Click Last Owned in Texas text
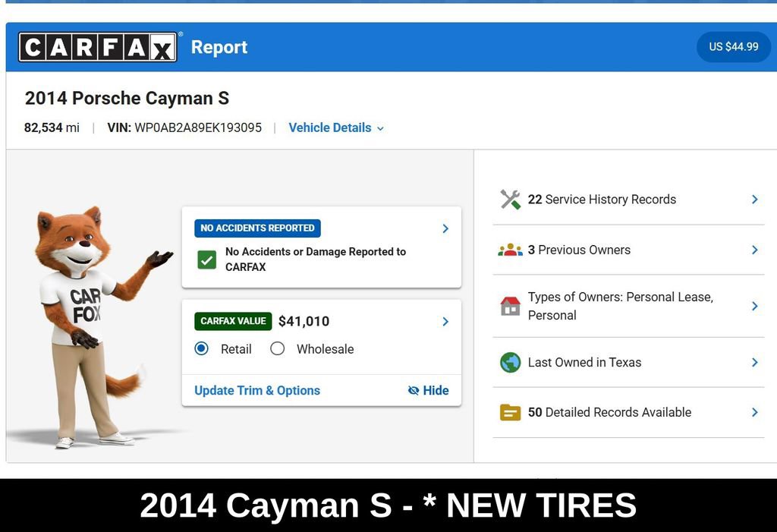 584,363
